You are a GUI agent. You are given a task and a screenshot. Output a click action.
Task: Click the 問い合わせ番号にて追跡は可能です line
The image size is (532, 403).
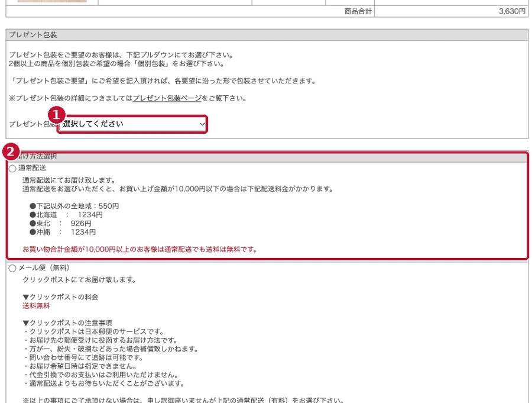(x=83, y=357)
